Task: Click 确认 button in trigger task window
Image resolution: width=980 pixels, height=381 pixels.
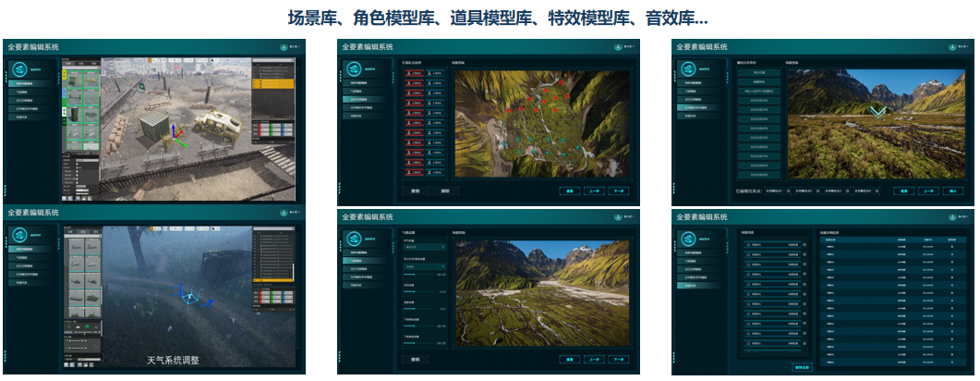Action: pos(953,190)
